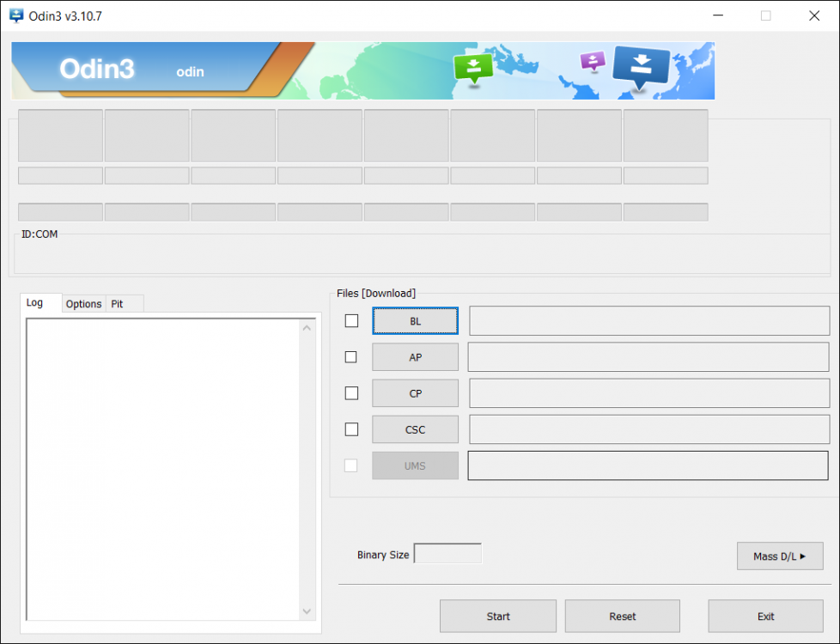
Task: Click the first ID:COM port box
Action: (x=59, y=136)
